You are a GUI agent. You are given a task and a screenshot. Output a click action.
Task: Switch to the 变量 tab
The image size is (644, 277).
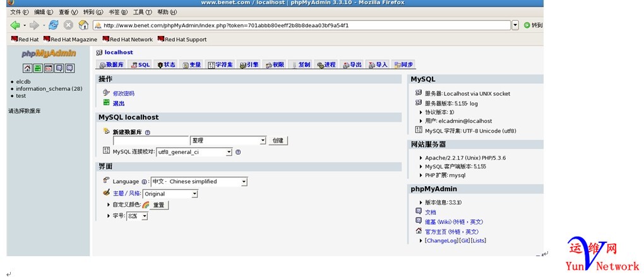click(192, 65)
